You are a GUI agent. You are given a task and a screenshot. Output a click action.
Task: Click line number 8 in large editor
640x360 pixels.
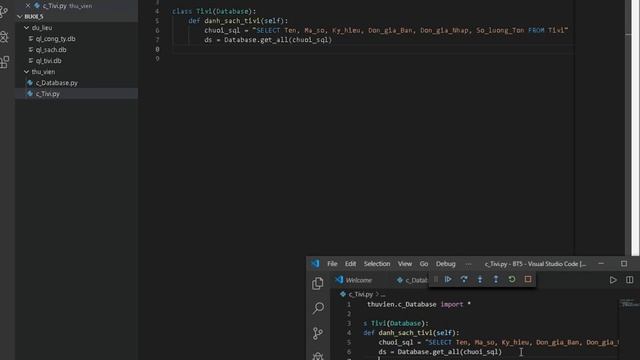click(x=158, y=49)
